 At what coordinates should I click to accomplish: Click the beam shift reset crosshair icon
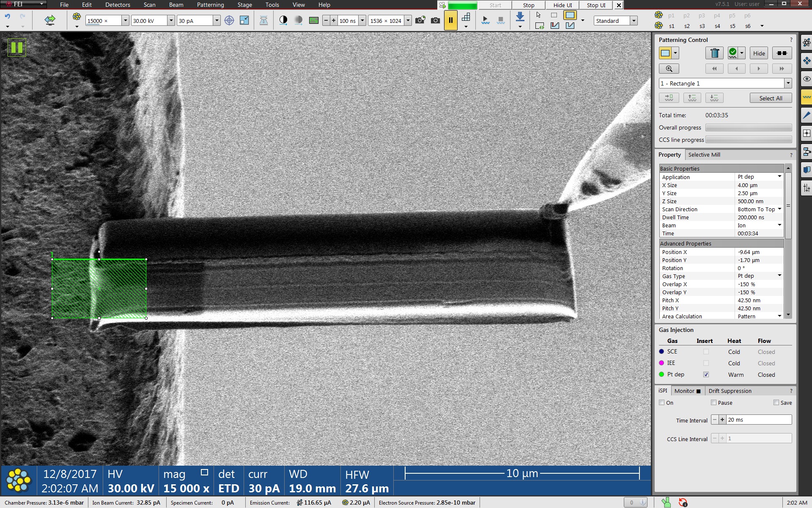229,20
